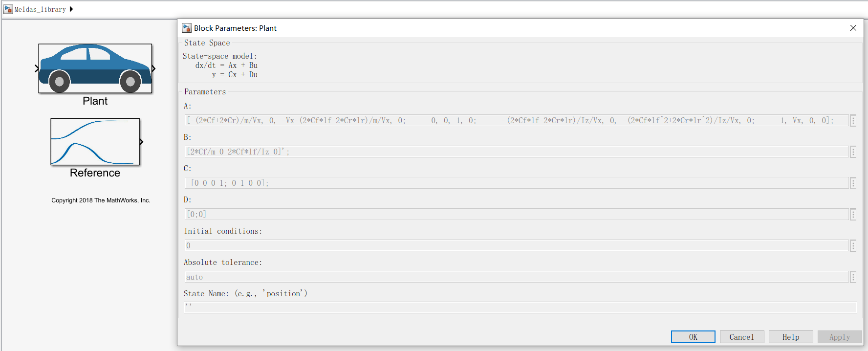This screenshot has width=868, height=351.
Task: Click into the D matrix input field
Action: tap(517, 214)
